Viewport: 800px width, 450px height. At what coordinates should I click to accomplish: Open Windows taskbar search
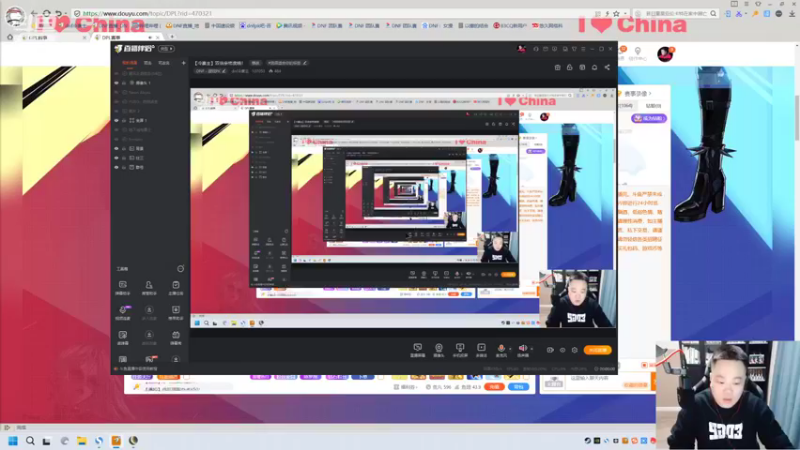pos(30,441)
